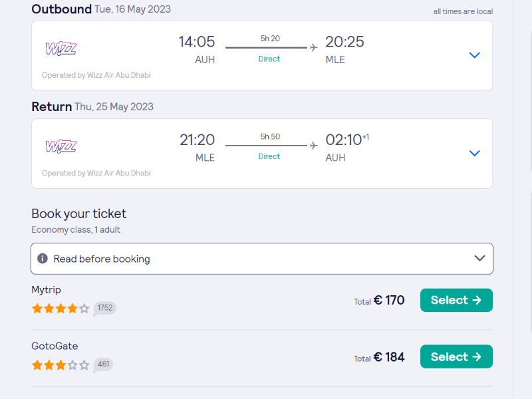Click the Mytrip star rating

60,309
